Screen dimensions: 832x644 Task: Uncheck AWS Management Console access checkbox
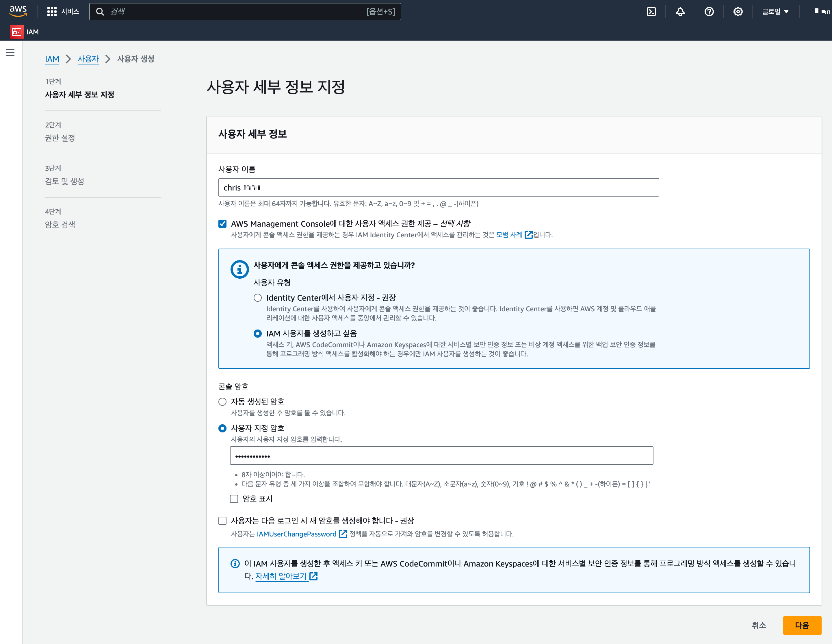coord(222,224)
